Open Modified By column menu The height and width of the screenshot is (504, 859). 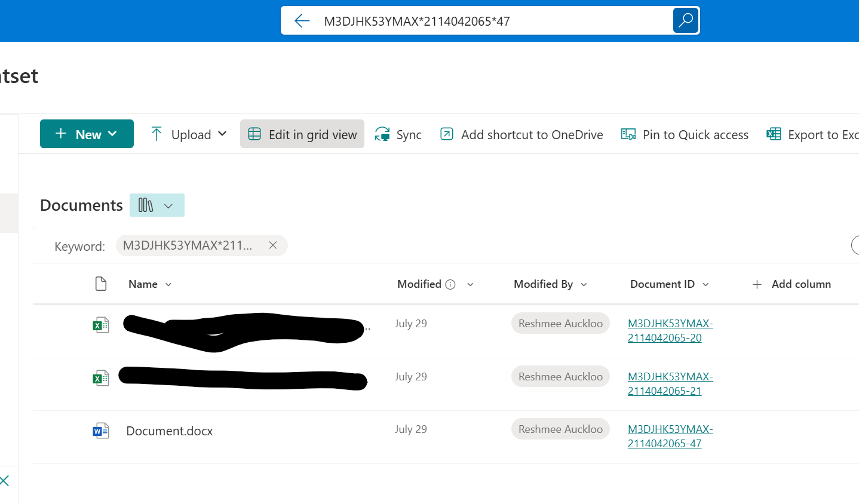coord(584,285)
